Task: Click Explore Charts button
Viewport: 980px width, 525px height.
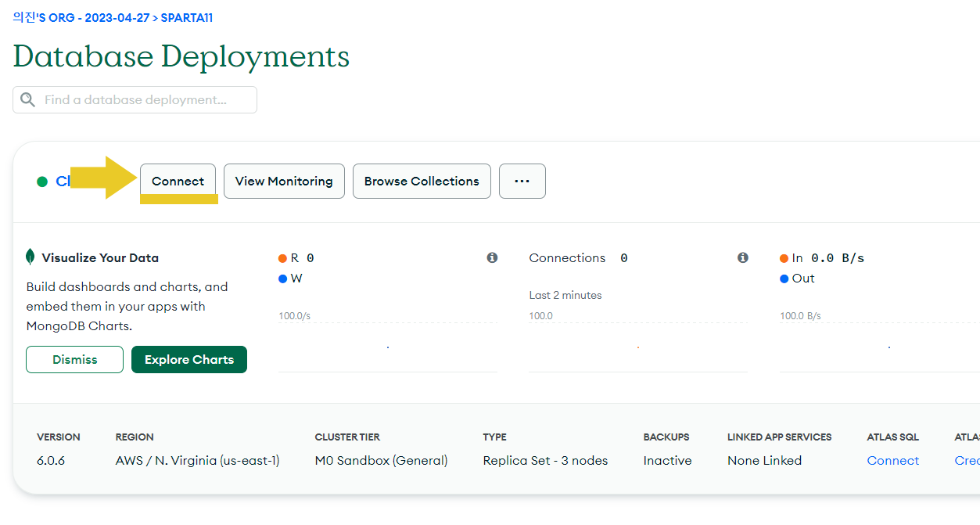Action: pos(189,359)
